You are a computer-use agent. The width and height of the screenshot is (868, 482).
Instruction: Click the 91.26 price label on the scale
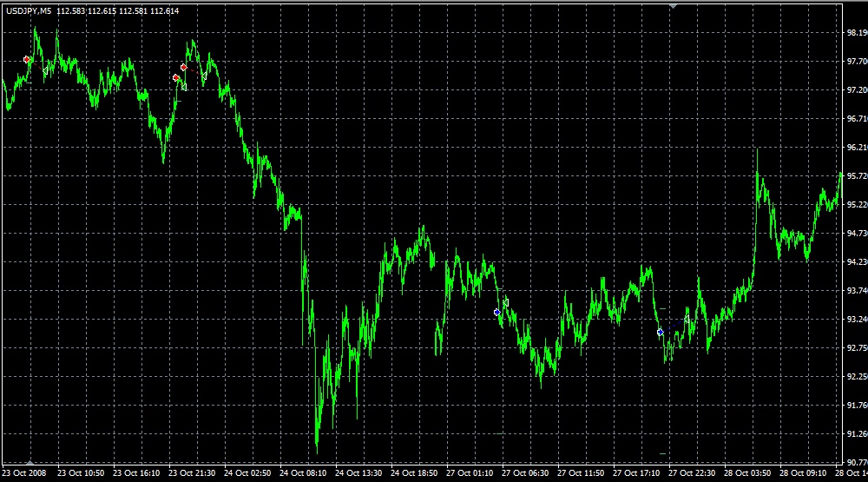855,434
